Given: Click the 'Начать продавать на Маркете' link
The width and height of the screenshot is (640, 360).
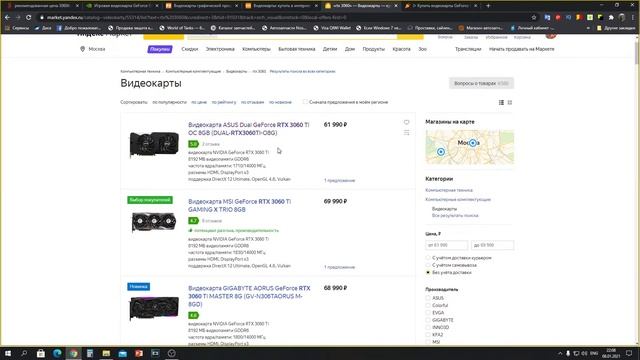Looking at the screenshot, I should [522, 49].
